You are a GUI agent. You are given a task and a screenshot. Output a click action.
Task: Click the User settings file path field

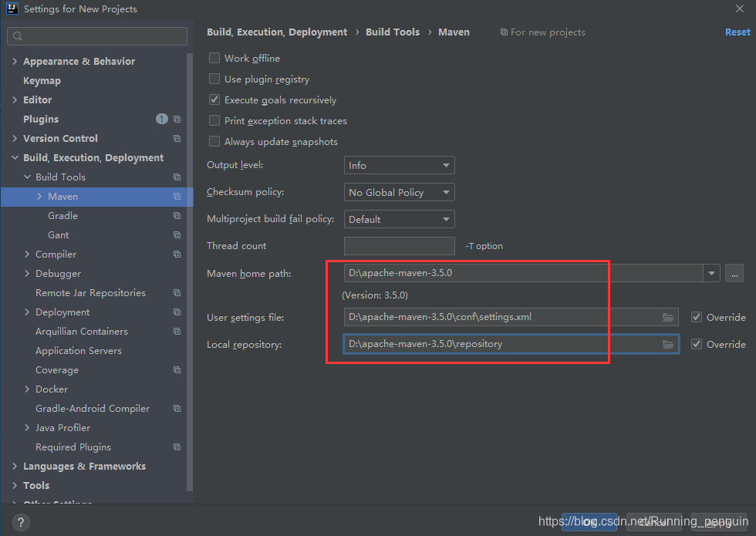click(x=511, y=317)
